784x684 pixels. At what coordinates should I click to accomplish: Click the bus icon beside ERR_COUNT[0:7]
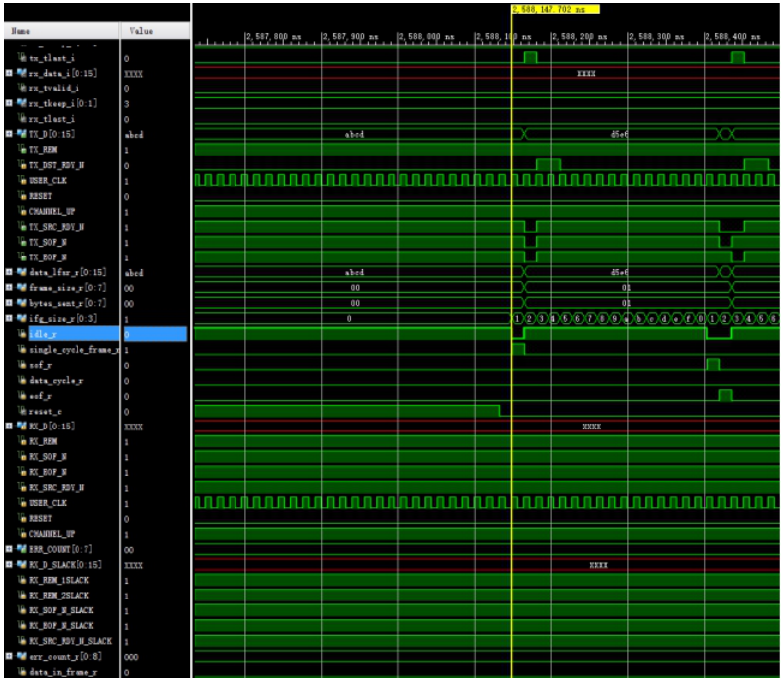pyautogui.click(x=21, y=549)
